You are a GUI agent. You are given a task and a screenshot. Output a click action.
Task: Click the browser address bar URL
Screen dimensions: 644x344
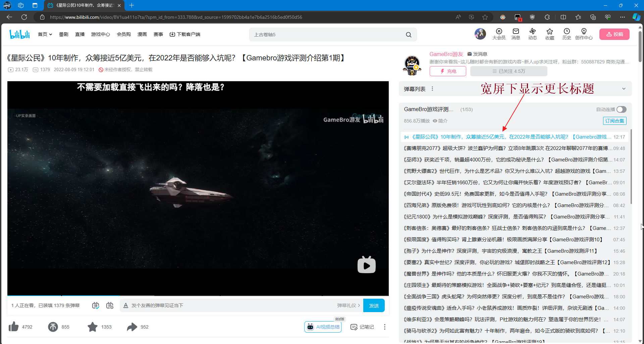pyautogui.click(x=176, y=17)
